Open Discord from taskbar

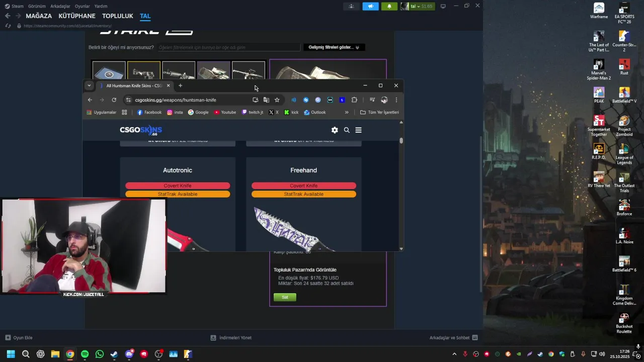coord(129,354)
